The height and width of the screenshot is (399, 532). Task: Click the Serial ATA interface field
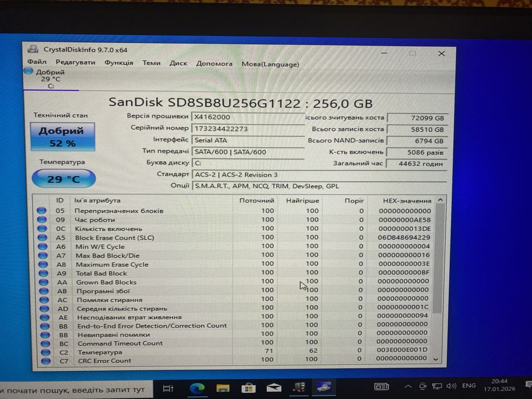pyautogui.click(x=247, y=140)
